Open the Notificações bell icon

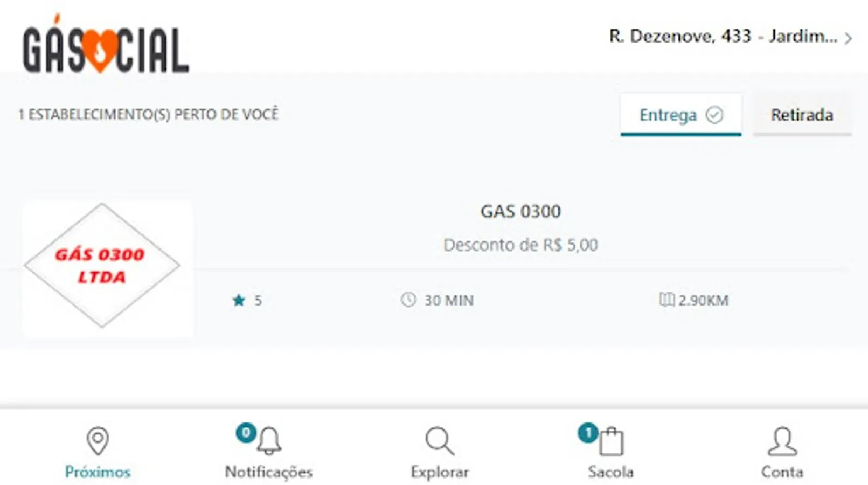click(x=269, y=441)
